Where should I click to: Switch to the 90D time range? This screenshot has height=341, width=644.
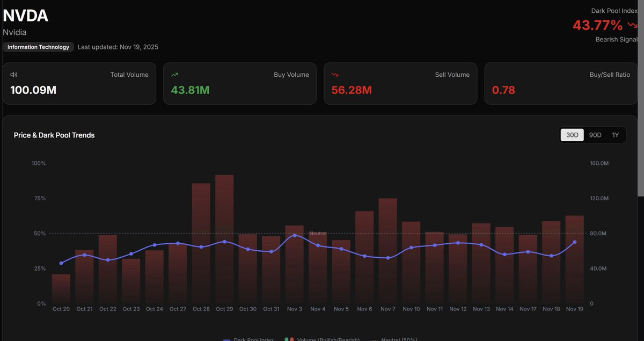[595, 135]
